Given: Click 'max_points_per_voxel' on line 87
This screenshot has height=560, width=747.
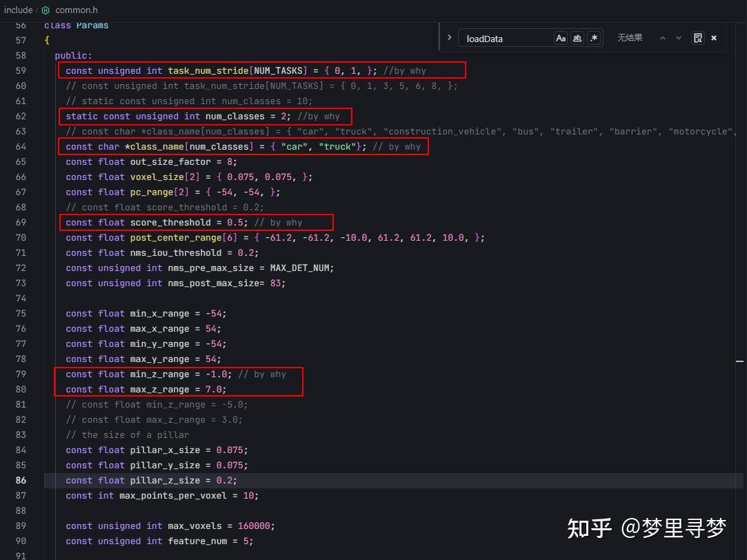Looking at the screenshot, I should tap(173, 496).
